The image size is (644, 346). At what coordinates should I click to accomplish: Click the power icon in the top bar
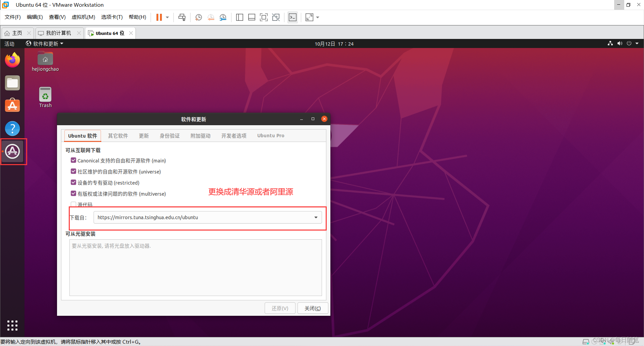point(629,43)
